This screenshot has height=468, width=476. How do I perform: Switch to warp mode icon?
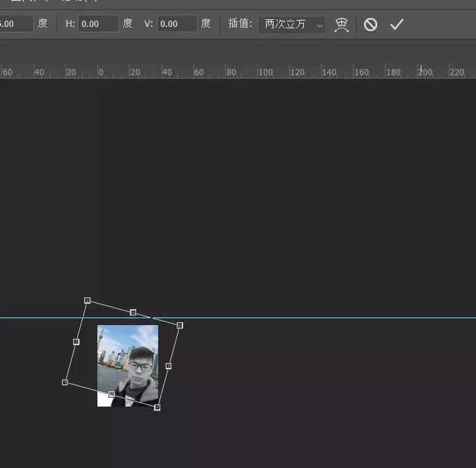[341, 25]
